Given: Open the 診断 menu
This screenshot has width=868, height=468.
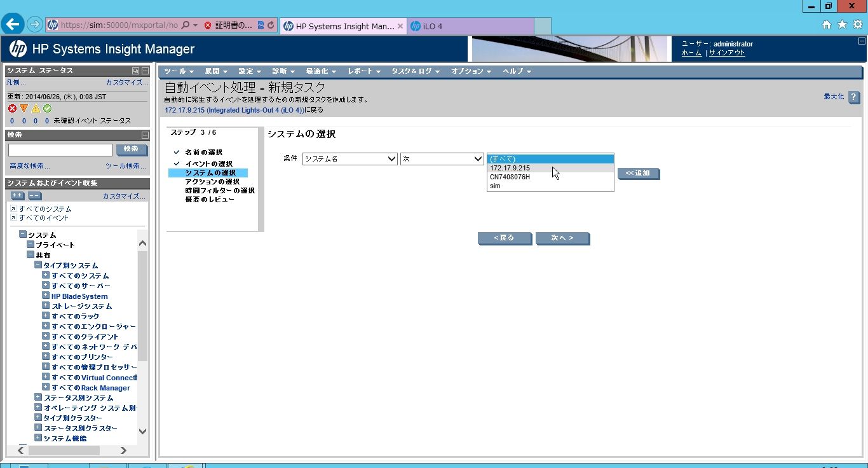Looking at the screenshot, I should [283, 71].
